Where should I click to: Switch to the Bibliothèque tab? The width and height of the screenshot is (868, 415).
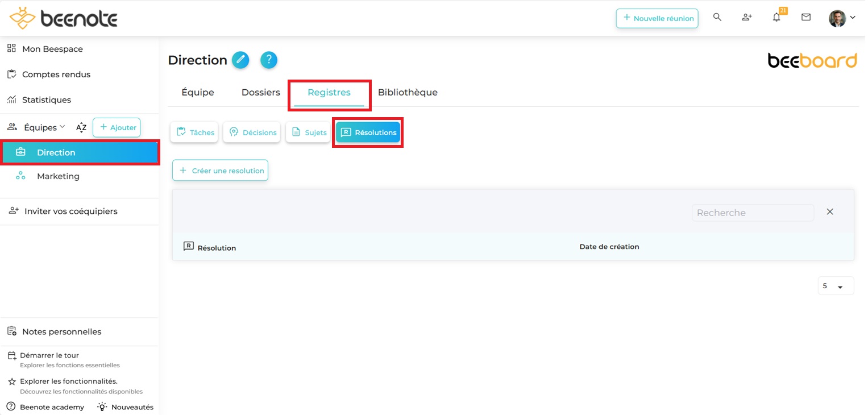click(408, 93)
